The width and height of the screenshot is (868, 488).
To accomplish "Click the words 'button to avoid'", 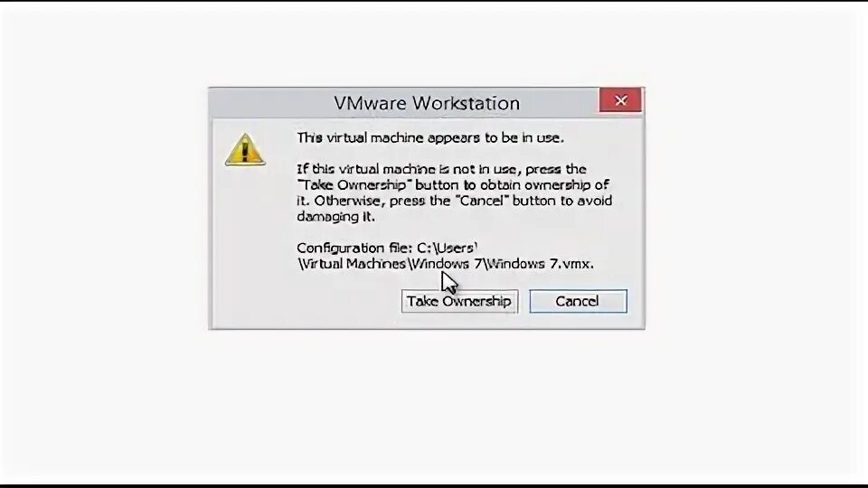I will click(x=561, y=201).
